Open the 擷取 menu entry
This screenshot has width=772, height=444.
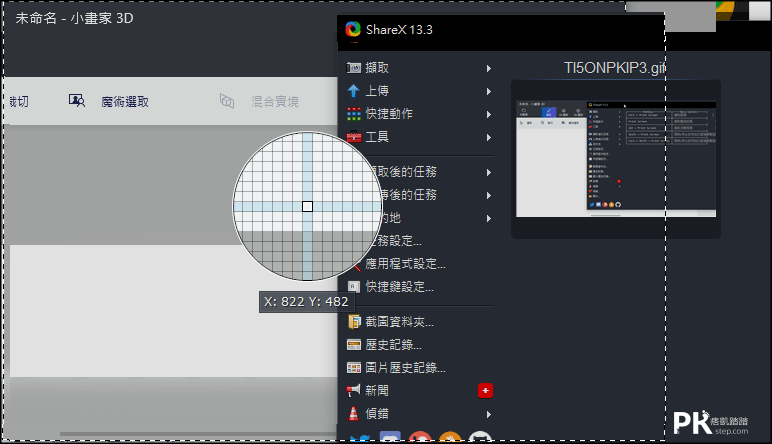pyautogui.click(x=377, y=68)
